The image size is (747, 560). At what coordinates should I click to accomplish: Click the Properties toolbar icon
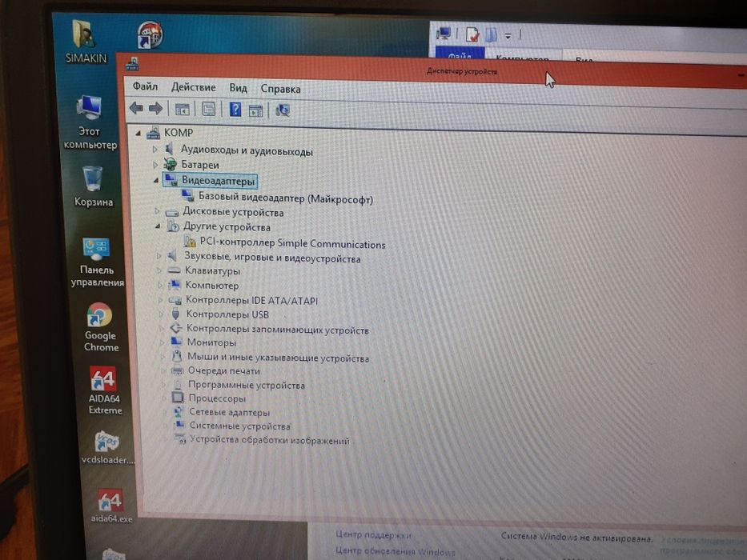[x=209, y=110]
